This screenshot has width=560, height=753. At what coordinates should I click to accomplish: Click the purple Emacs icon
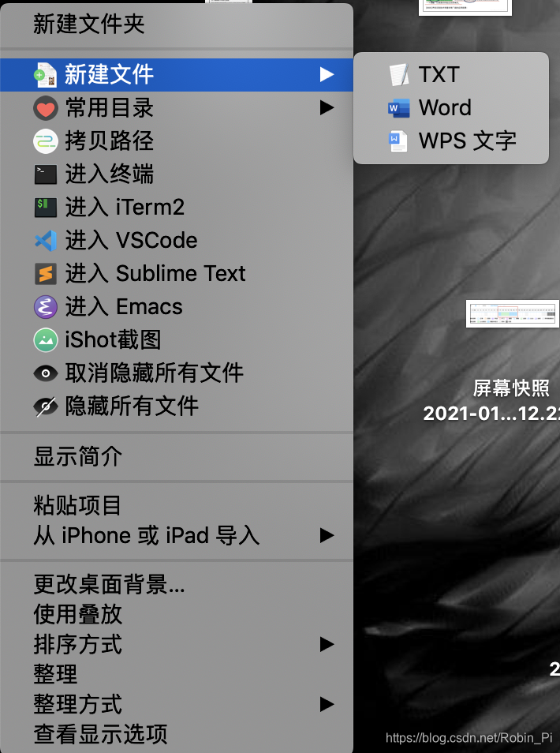tap(46, 307)
